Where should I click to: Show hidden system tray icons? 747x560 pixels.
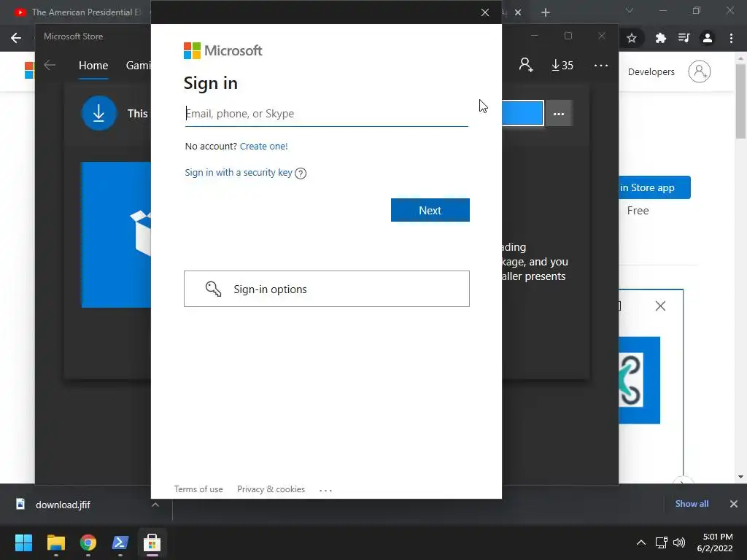pos(641,542)
